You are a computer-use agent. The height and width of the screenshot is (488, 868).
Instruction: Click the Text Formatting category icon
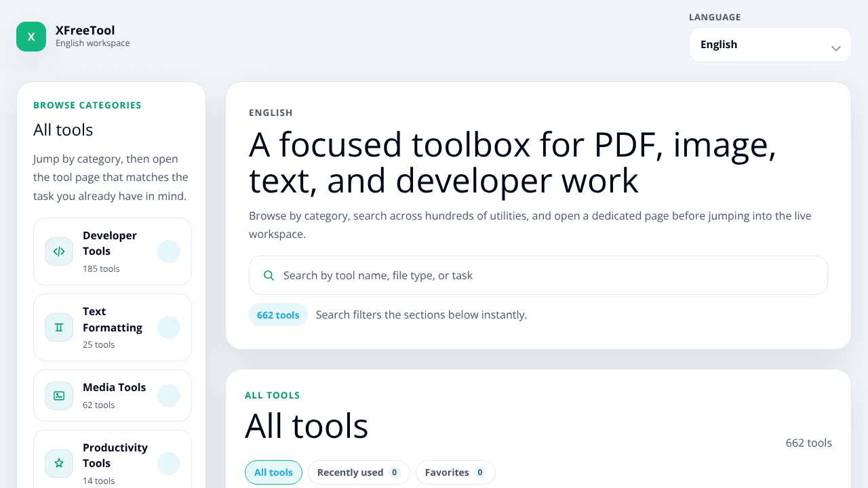coord(59,327)
